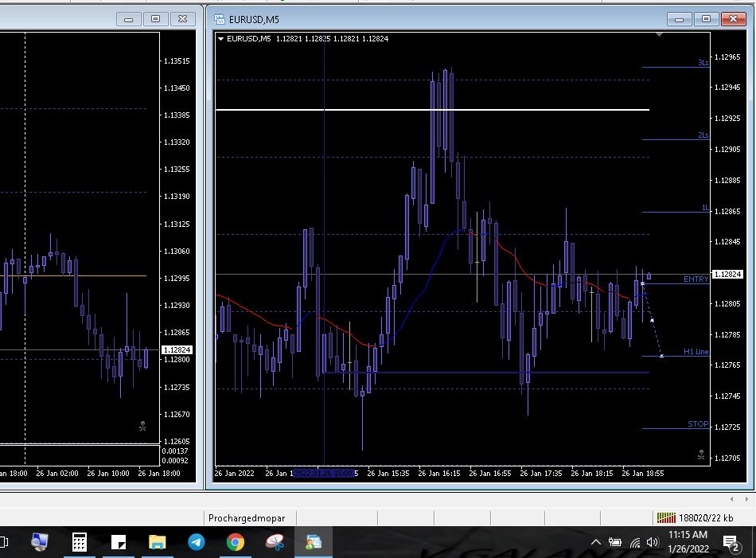
Task: Click the skull icon on EURUSD M5 chart
Action: click(x=701, y=455)
